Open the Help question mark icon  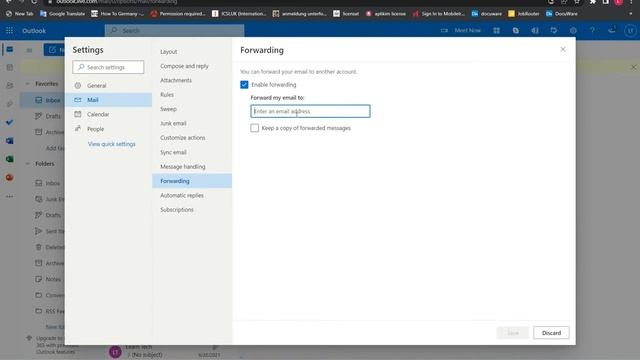(592, 31)
